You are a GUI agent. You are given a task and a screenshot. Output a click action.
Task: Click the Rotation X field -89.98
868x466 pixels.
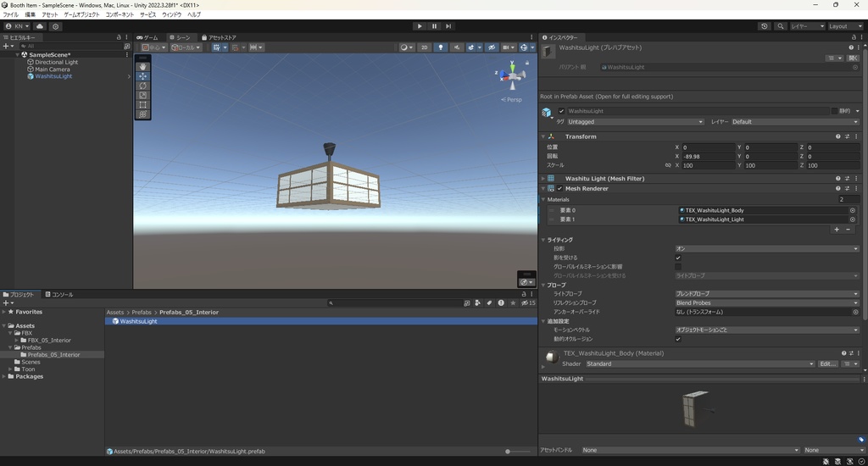708,156
